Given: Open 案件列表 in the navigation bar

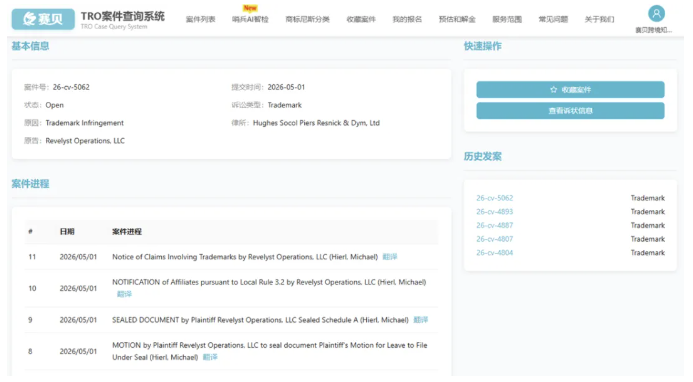Looking at the screenshot, I should [201, 19].
